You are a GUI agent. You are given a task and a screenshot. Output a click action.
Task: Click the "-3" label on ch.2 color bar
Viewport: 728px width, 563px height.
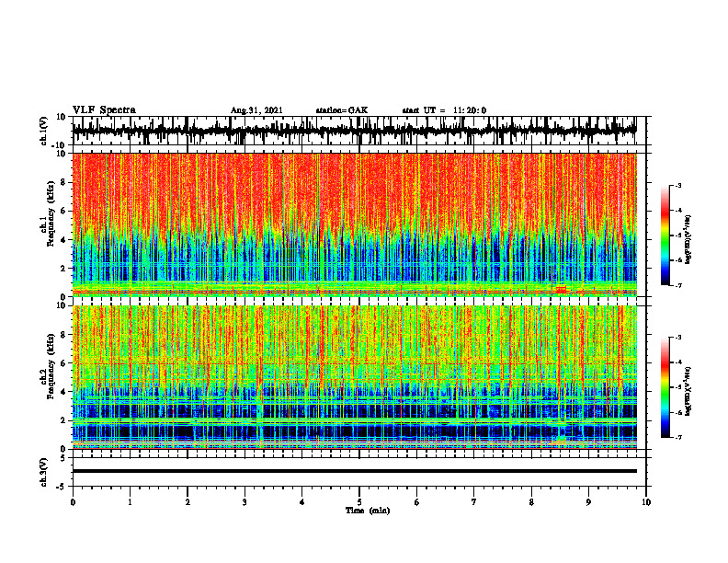678,338
